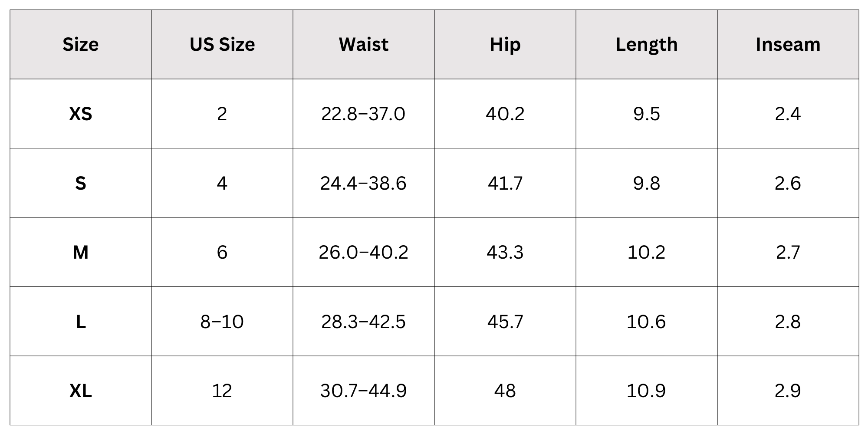Click the length value 10.6

pyautogui.click(x=646, y=322)
